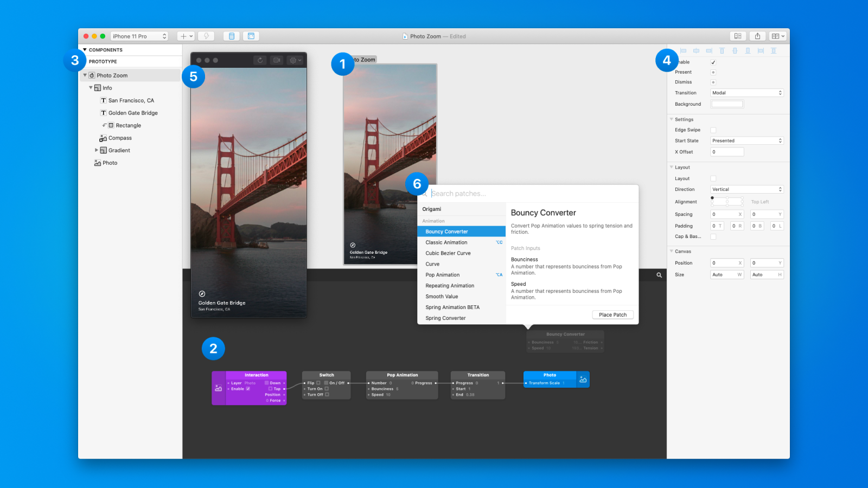The image size is (868, 488).
Task: Click the Add (+) button in the toolbar
Action: 183,36
